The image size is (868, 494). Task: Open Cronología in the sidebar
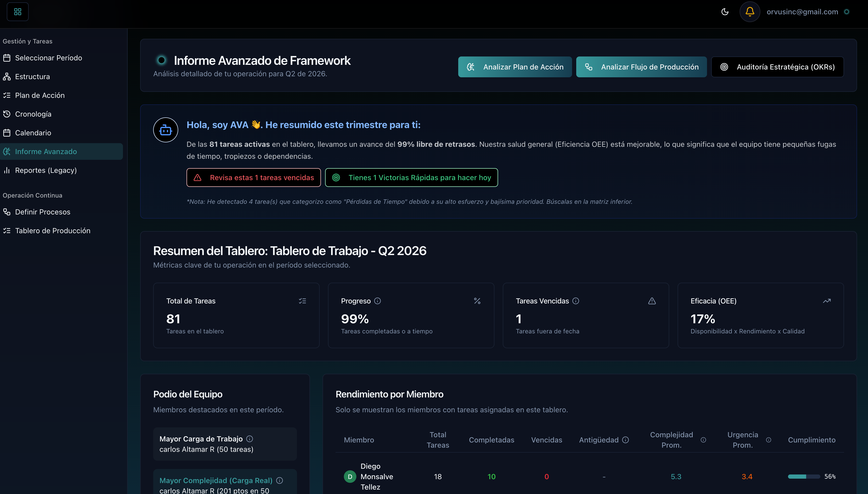pyautogui.click(x=61, y=114)
